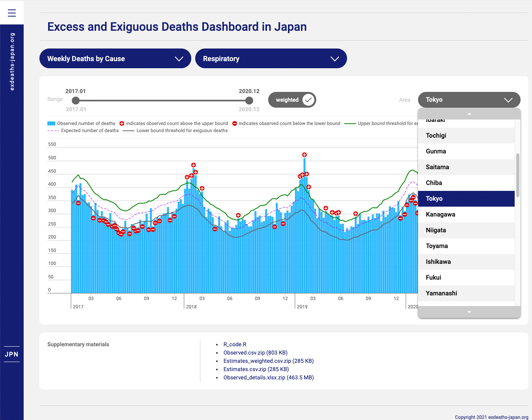The height and width of the screenshot is (420, 532).
Task: Open the hamburger menu
Action: pos(12,13)
